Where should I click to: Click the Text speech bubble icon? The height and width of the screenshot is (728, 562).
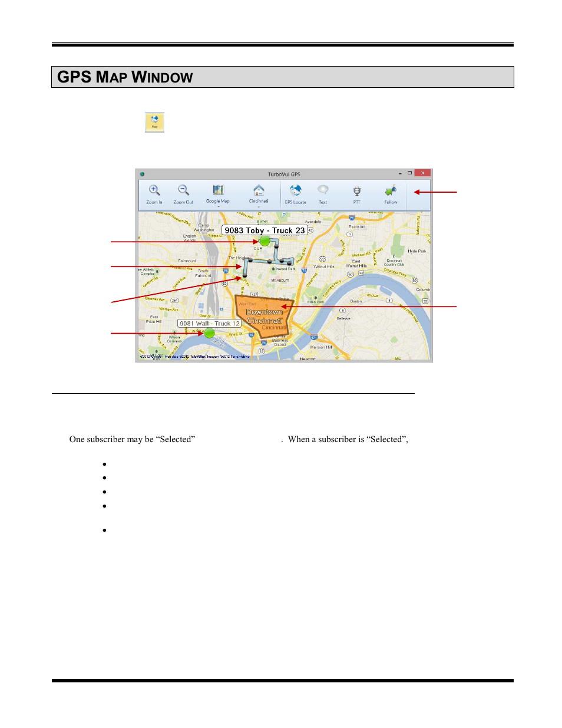pos(323,190)
